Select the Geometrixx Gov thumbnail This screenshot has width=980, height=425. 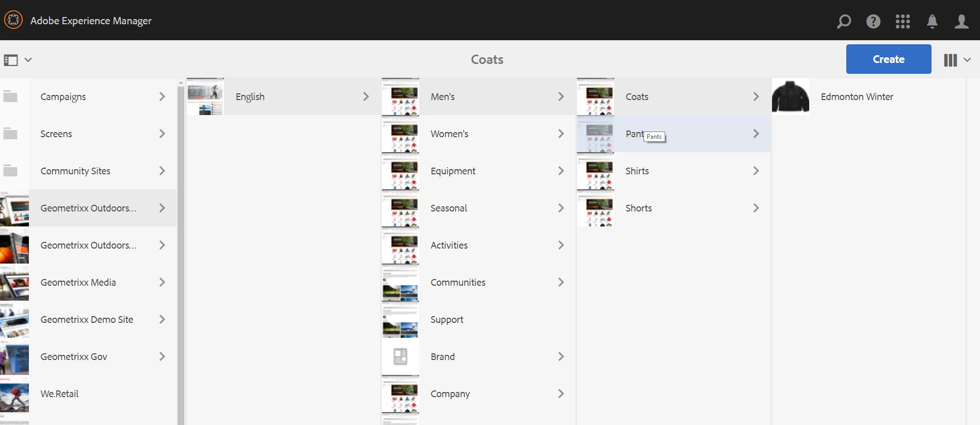[x=14, y=356]
